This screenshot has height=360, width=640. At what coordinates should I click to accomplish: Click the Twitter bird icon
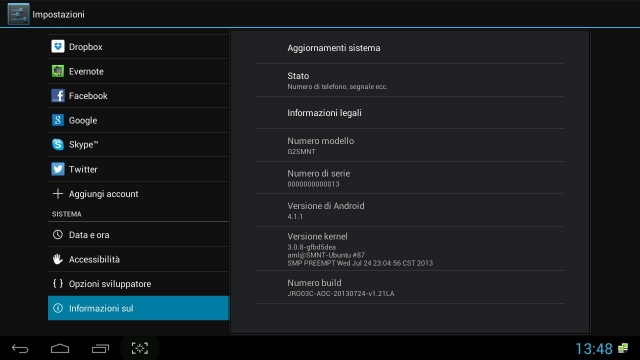58,169
